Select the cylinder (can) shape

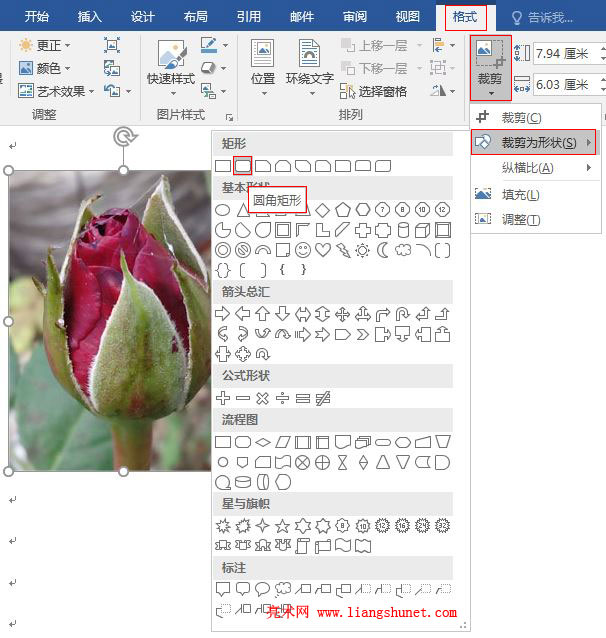(403, 230)
